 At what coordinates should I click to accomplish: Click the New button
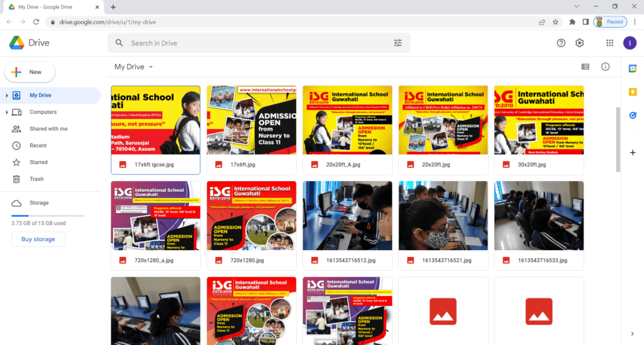pyautogui.click(x=30, y=72)
